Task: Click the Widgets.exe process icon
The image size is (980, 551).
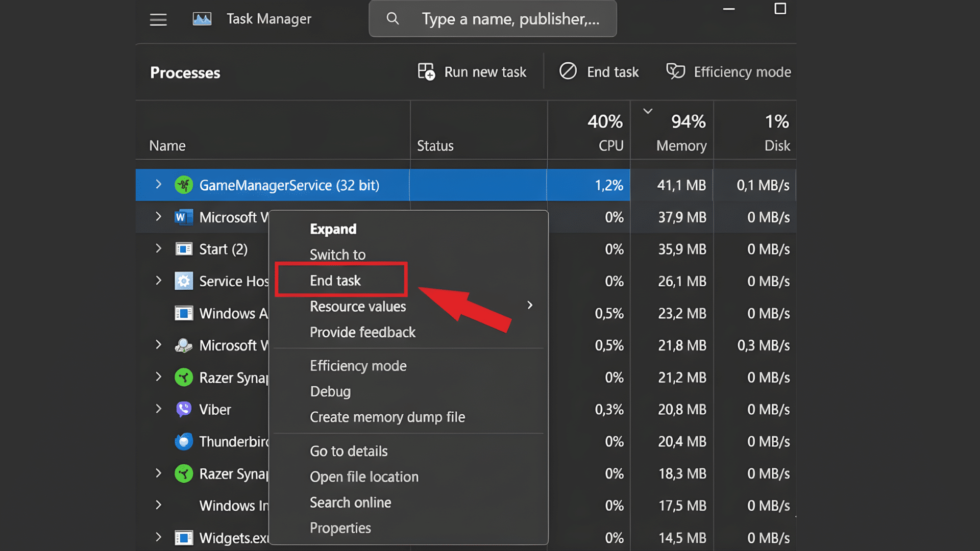Action: [x=183, y=538]
